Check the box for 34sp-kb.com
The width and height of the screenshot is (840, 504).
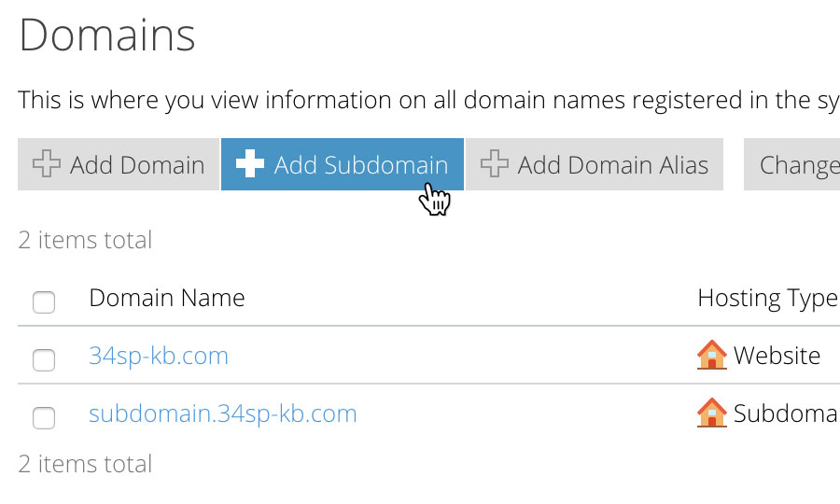pyautogui.click(x=44, y=360)
